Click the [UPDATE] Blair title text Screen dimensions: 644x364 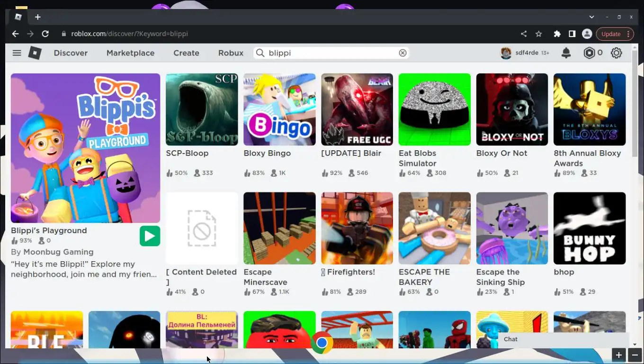351,153
